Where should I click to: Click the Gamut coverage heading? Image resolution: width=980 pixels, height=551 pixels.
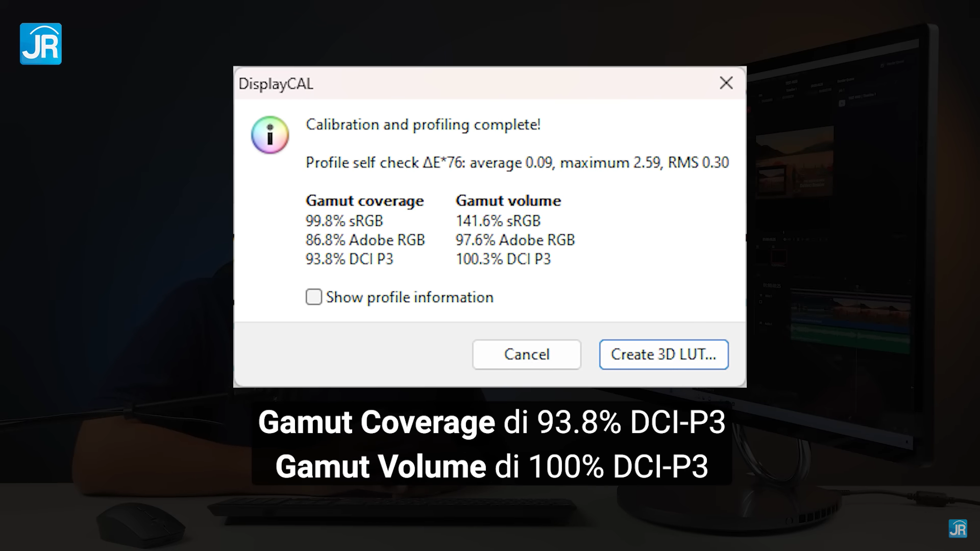coord(364,201)
